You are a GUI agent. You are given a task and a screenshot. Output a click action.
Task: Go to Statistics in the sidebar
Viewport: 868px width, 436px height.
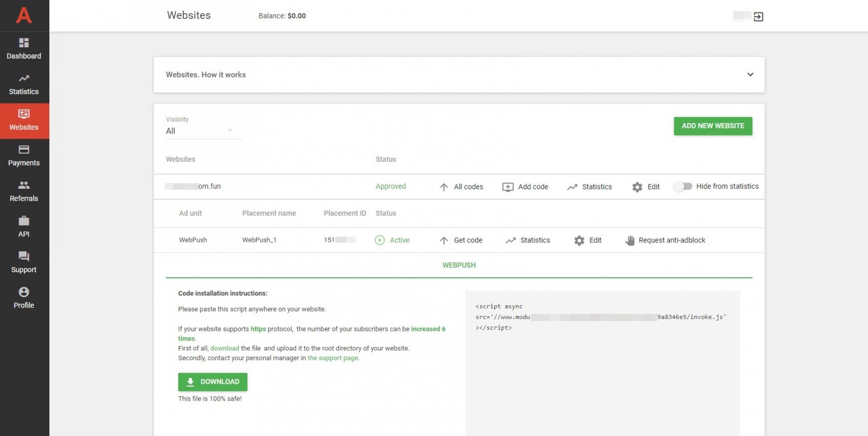24,85
